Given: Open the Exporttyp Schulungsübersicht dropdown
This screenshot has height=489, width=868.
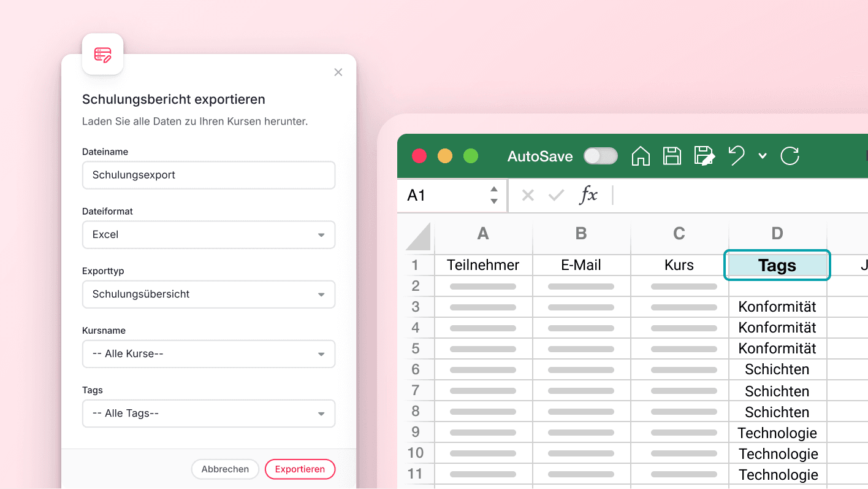Looking at the screenshot, I should click(x=208, y=294).
